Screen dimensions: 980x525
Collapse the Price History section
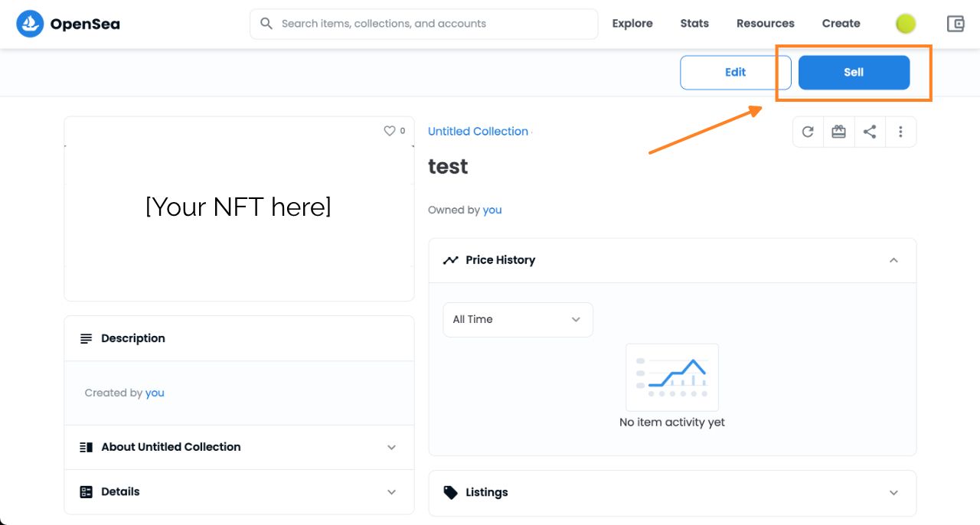pos(893,260)
